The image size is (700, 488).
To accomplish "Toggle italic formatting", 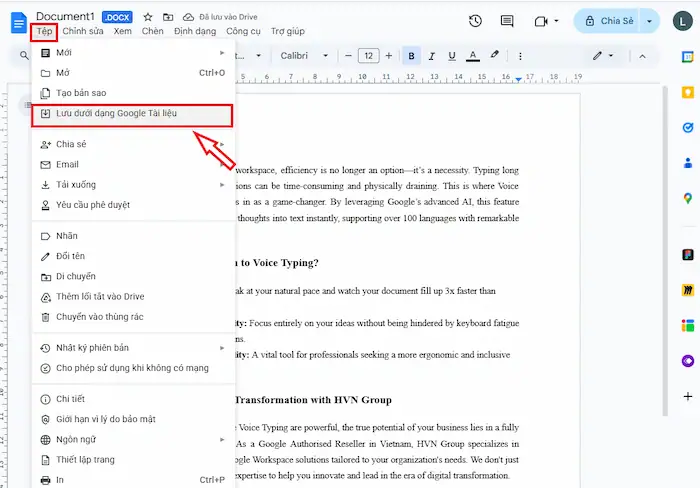I will pos(432,56).
